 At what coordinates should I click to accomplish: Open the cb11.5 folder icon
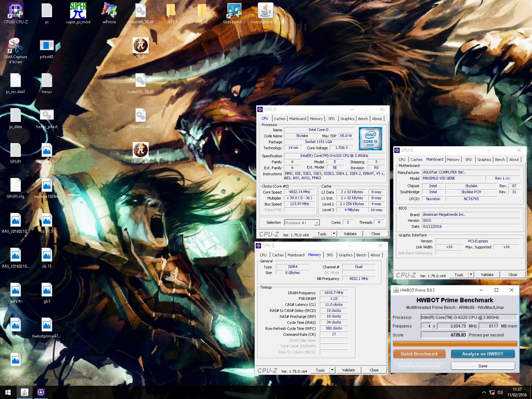(172, 13)
